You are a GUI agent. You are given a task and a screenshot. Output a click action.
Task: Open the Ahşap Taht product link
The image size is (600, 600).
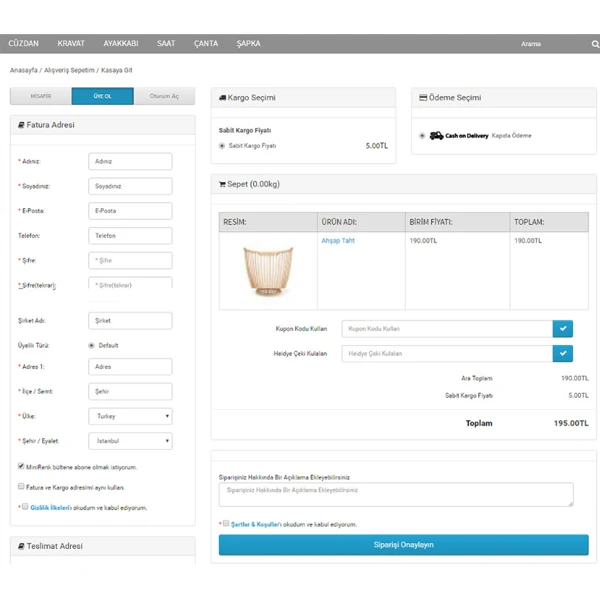click(338, 241)
